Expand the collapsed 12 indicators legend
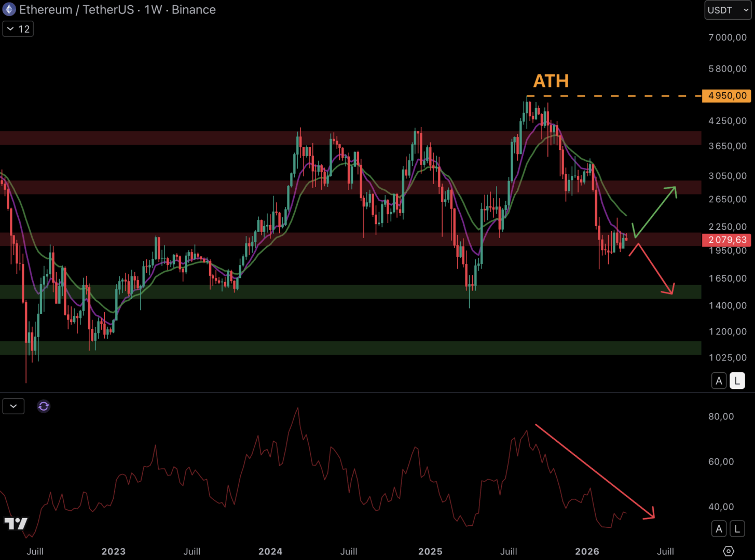This screenshot has width=755, height=560. pos(18,29)
